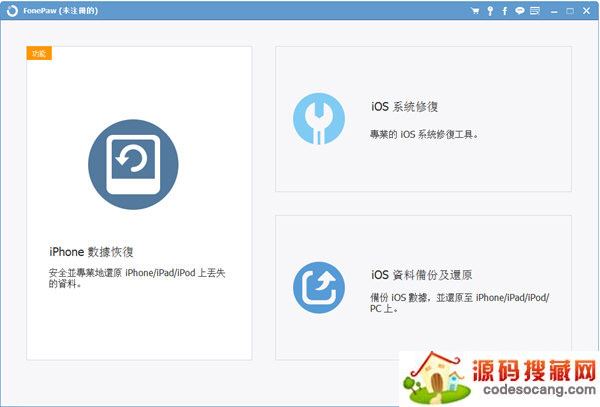Viewport: 600px width, 407px height.
Task: Open the menu icon in title bar
Action: 535,11
